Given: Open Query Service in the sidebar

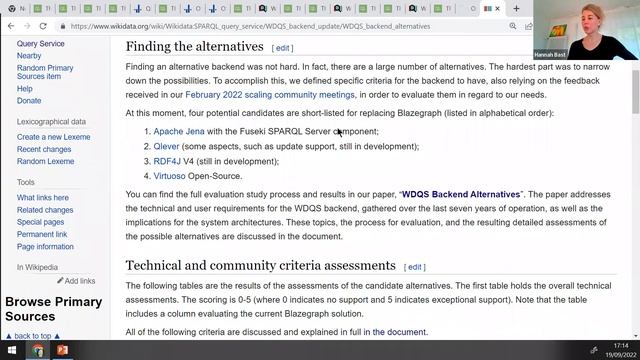Looking at the screenshot, I should 40,44.
